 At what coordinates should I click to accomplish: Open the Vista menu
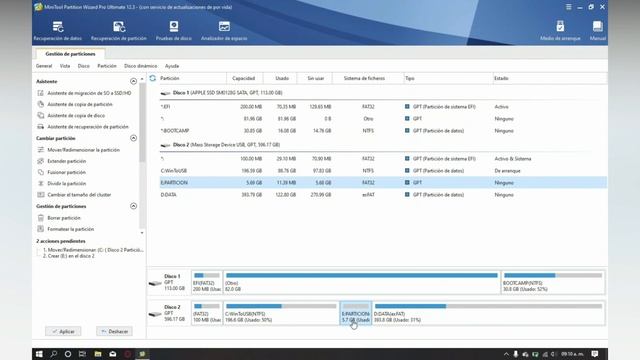65,66
